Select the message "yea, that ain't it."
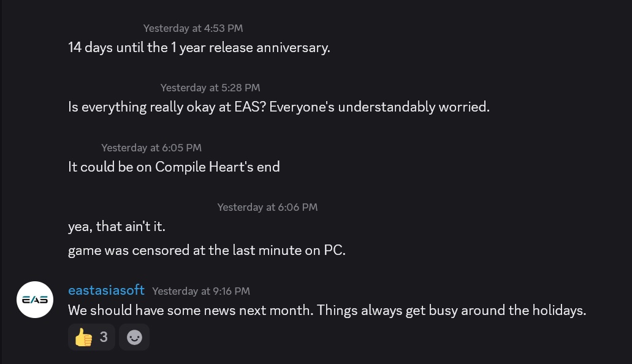632x364 pixels. click(116, 226)
